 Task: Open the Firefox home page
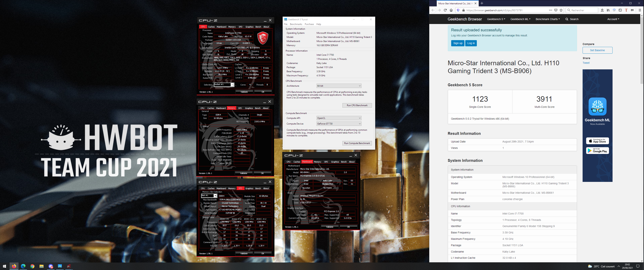(451, 10)
